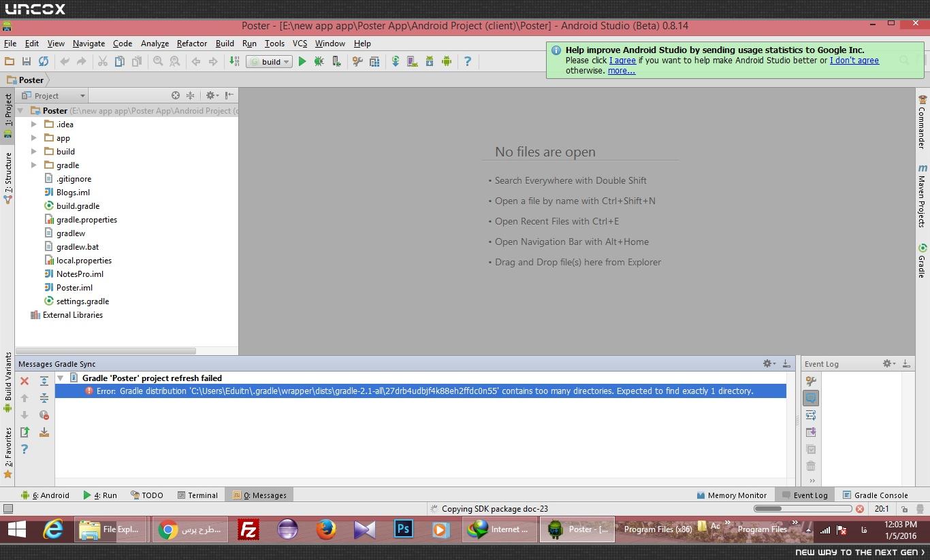The height and width of the screenshot is (560, 930).
Task: Click the Save All toolbar icon
Action: (x=27, y=61)
